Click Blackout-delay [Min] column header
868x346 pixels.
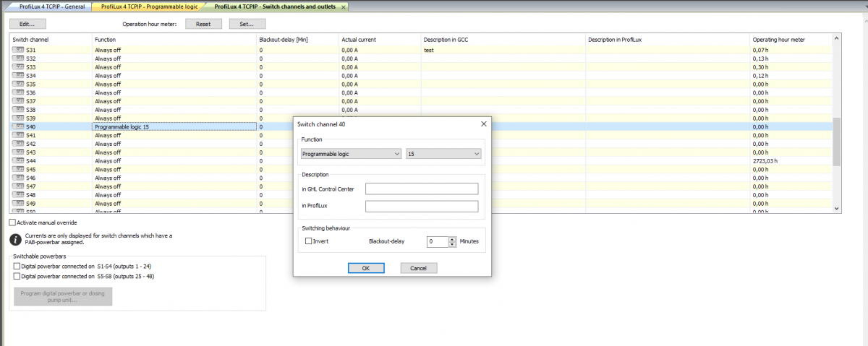298,39
